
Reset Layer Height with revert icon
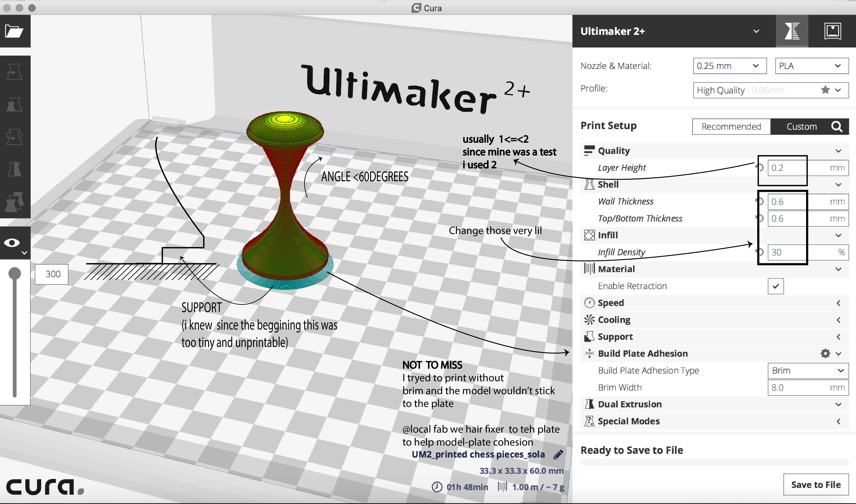pyautogui.click(x=760, y=167)
